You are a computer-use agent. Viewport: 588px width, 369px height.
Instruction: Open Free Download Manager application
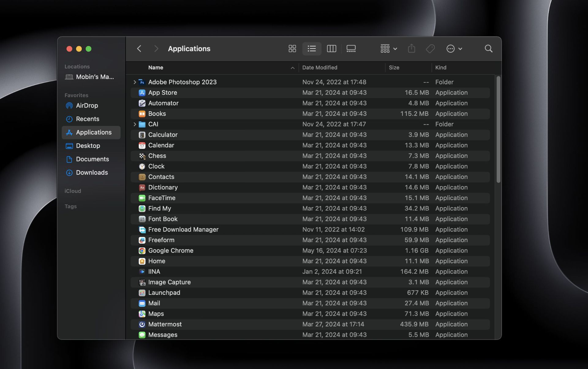click(x=183, y=229)
